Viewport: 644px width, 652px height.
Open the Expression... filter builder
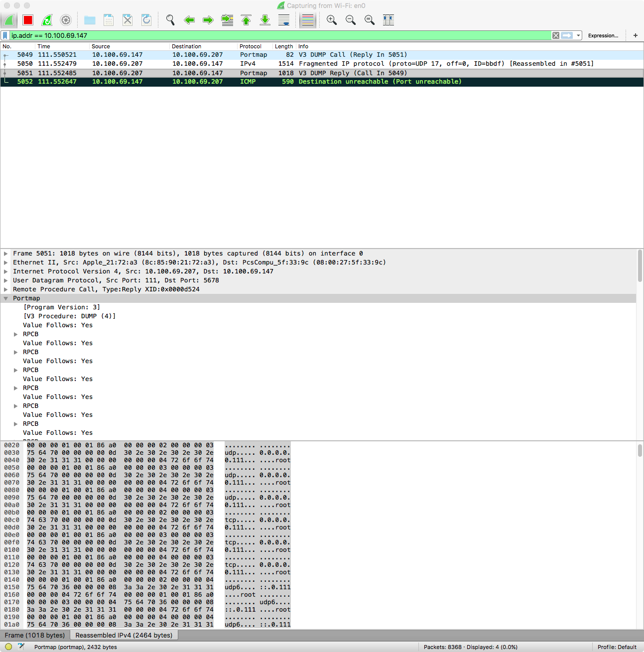point(603,35)
